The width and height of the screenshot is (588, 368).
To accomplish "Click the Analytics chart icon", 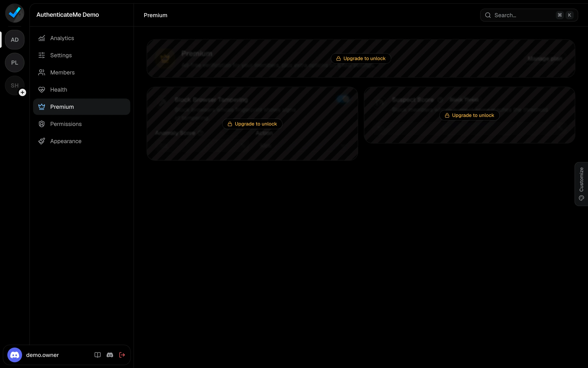I will (x=42, y=38).
